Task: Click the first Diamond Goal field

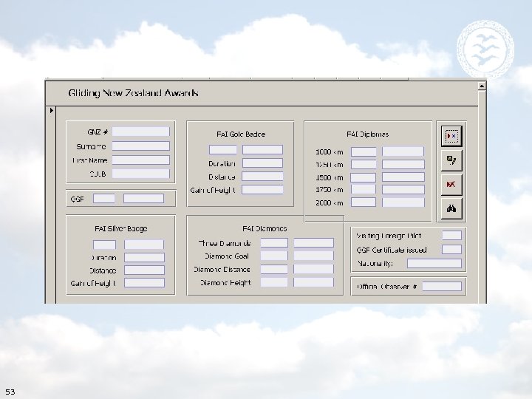Action: click(x=274, y=256)
